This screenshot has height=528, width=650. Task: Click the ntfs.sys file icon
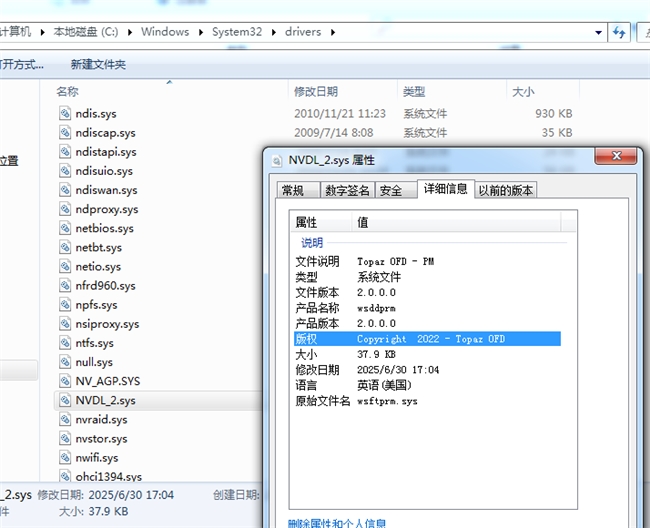[x=65, y=342]
